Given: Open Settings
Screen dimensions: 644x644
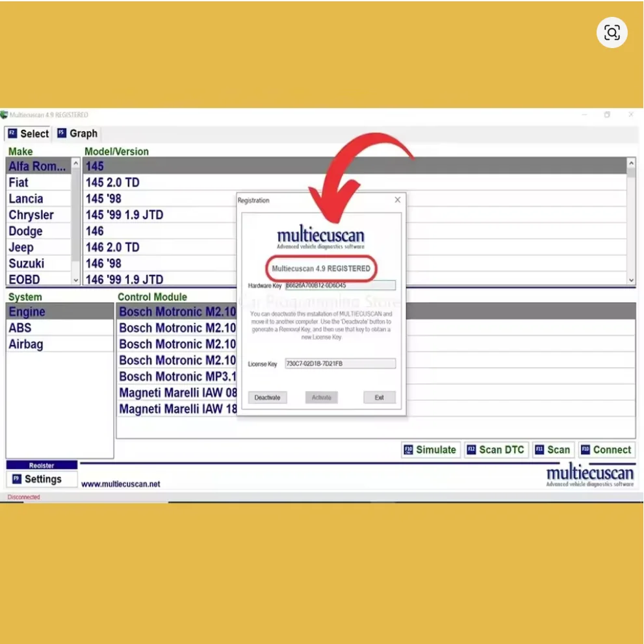Looking at the screenshot, I should 42,479.
